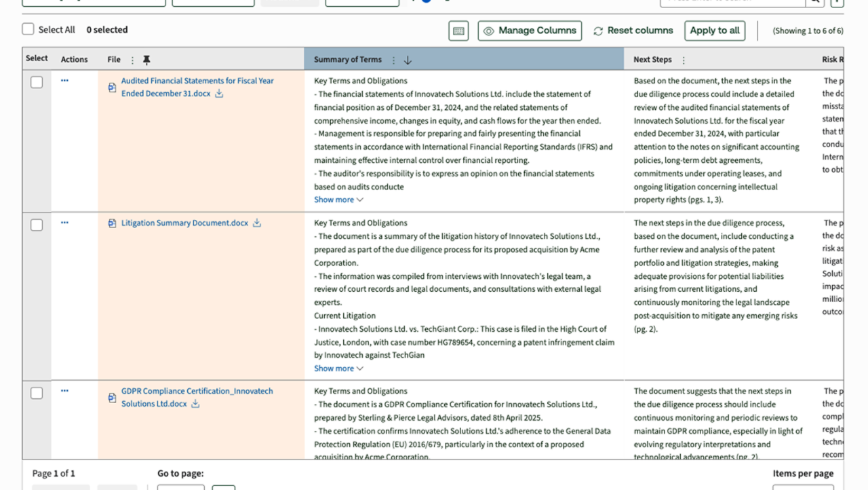This screenshot has height=490, width=868.
Task: Click the Apply to all button
Action: coord(714,31)
